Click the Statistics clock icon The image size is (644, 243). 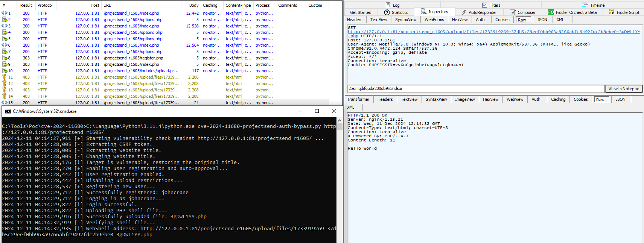click(387, 12)
